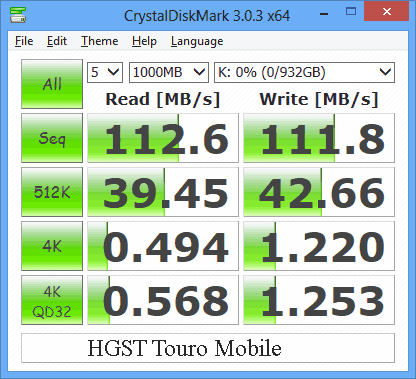The height and width of the screenshot is (379, 416).
Task: Maximize the CrystalDiskMark window
Action: click(x=351, y=12)
